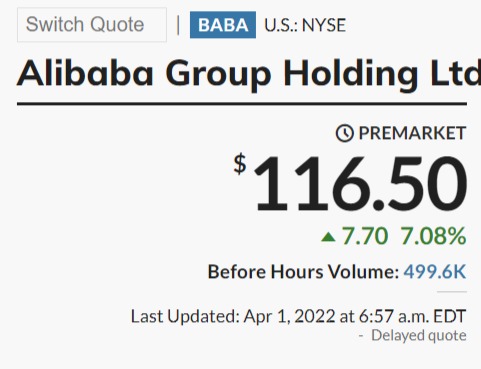
Task: Select the 7.70 price change value
Action: (365, 236)
